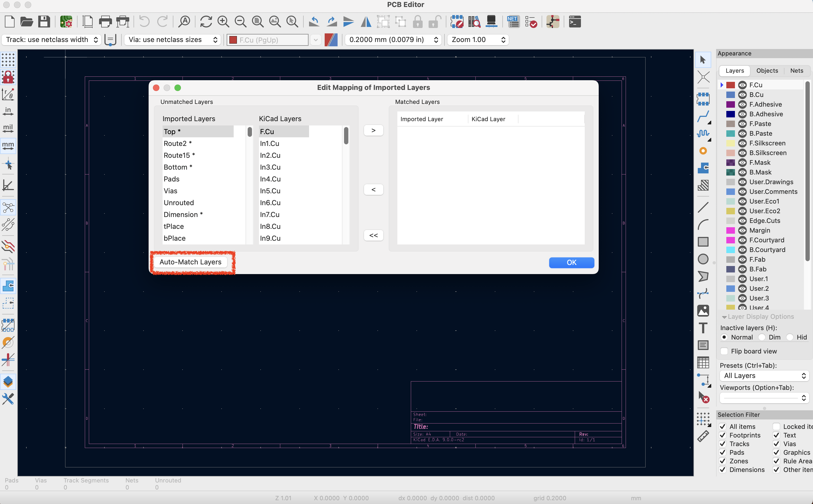The image size is (813, 504).
Task: Open the All Layers presets dropdown
Action: 764,376
